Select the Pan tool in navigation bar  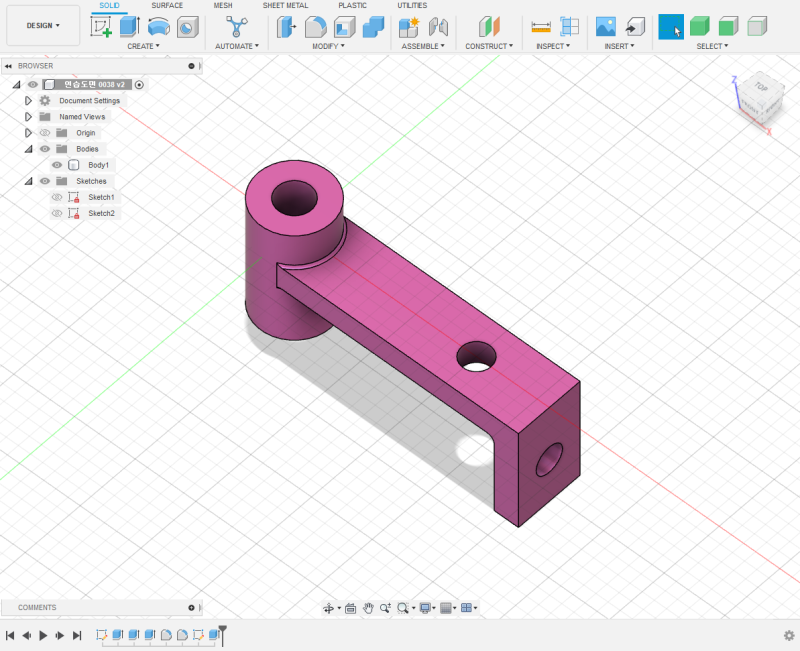pos(368,607)
